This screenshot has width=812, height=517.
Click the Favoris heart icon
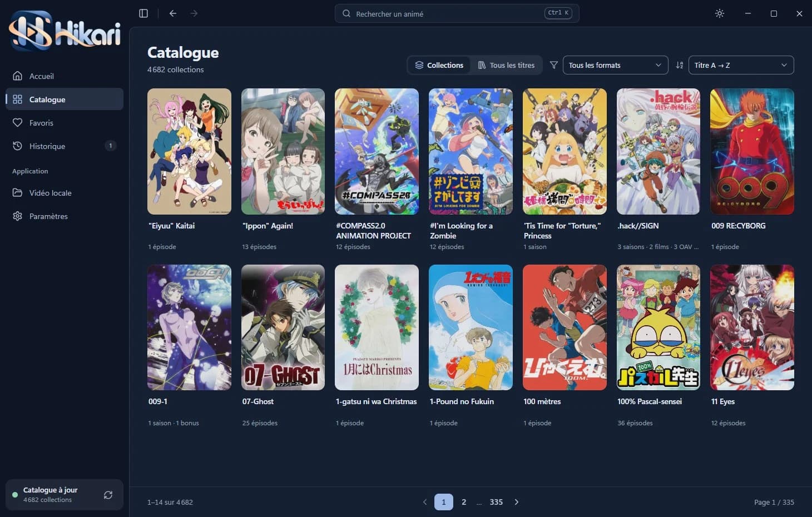18,122
